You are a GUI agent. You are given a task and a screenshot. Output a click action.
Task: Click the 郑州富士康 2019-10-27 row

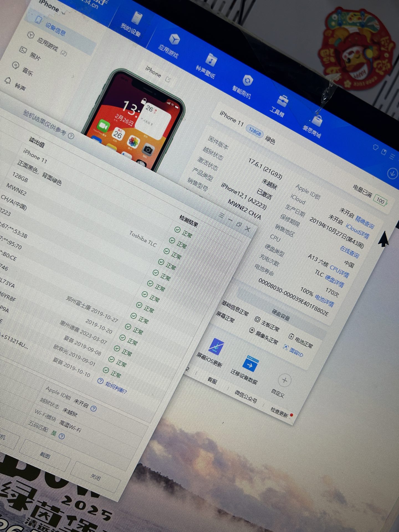point(92,309)
